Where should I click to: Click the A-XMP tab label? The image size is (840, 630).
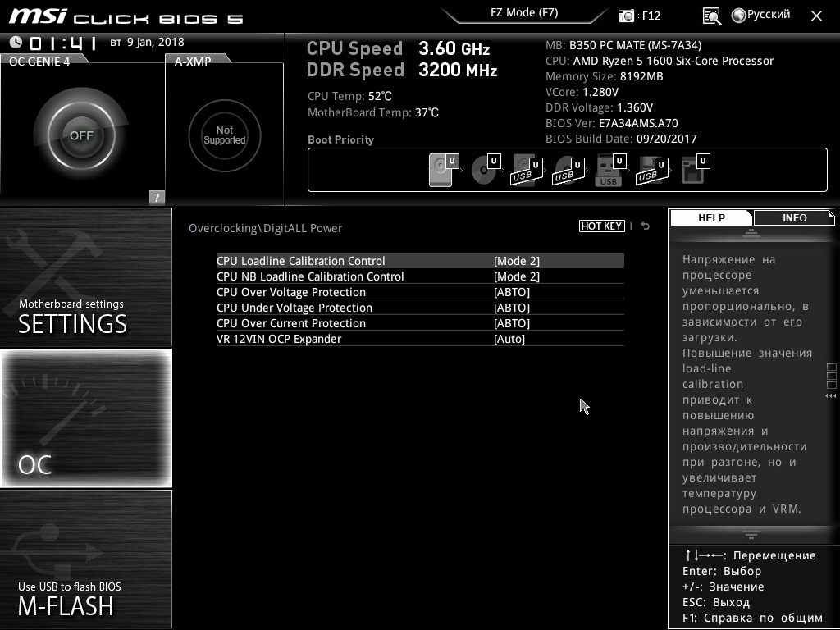193,62
